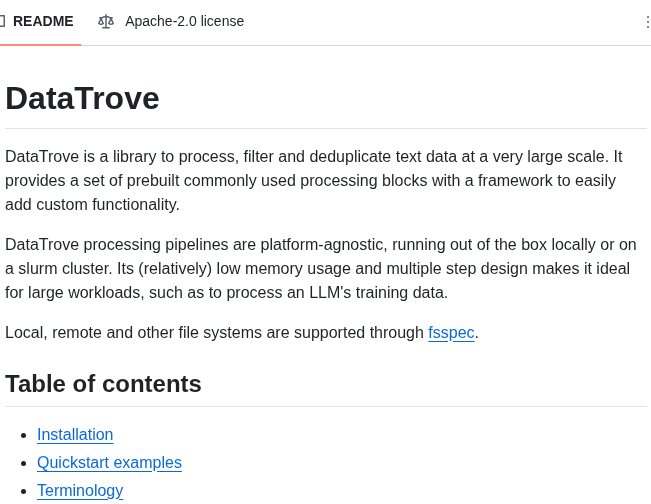This screenshot has height=504, width=651.
Task: Click the bullet point before Installation
Action: pyautogui.click(x=24, y=435)
